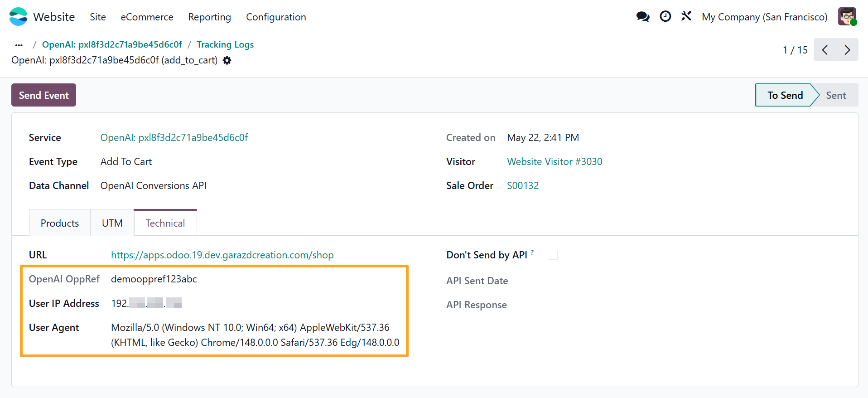The height and width of the screenshot is (398, 868).
Task: Click the API Response field label
Action: point(477,305)
